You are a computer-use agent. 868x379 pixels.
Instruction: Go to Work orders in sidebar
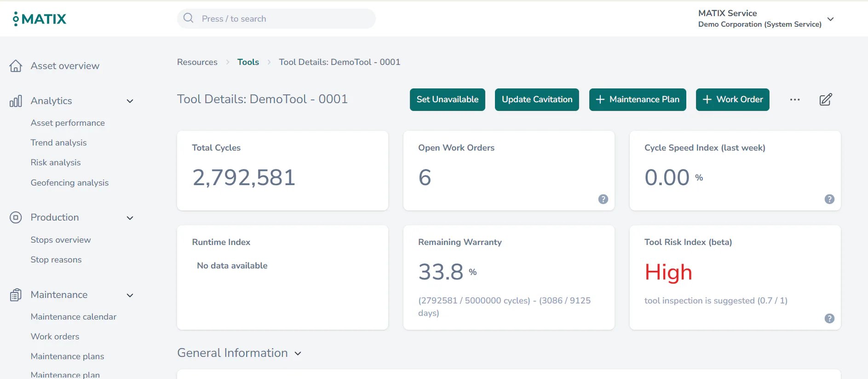click(x=55, y=337)
